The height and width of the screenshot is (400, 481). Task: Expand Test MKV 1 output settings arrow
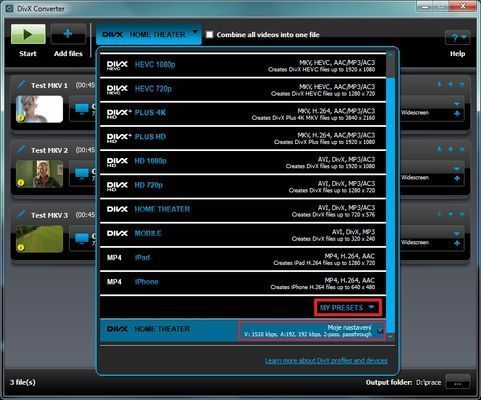457,104
